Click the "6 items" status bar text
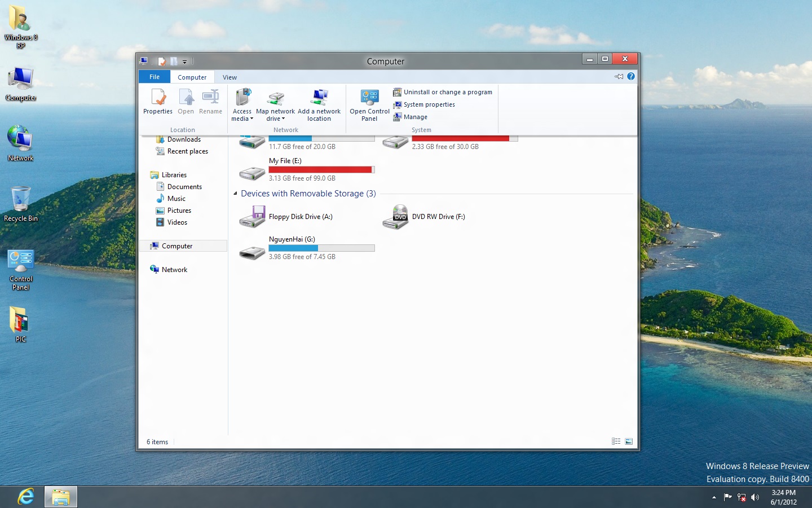 click(x=157, y=442)
